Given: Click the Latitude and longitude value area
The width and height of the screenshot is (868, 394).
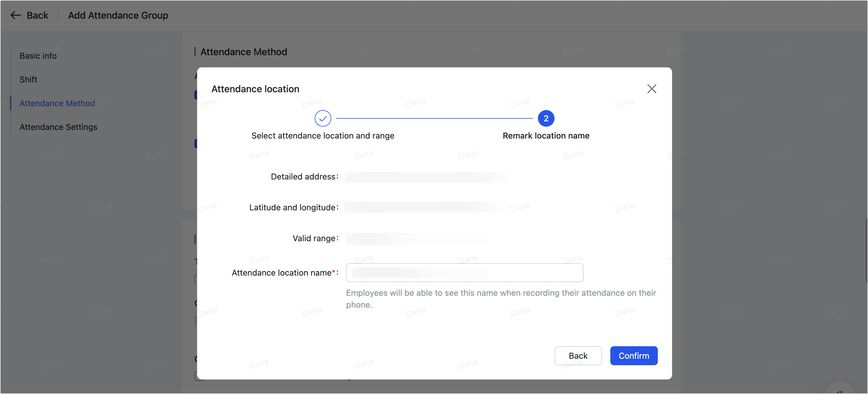Looking at the screenshot, I should (x=426, y=207).
